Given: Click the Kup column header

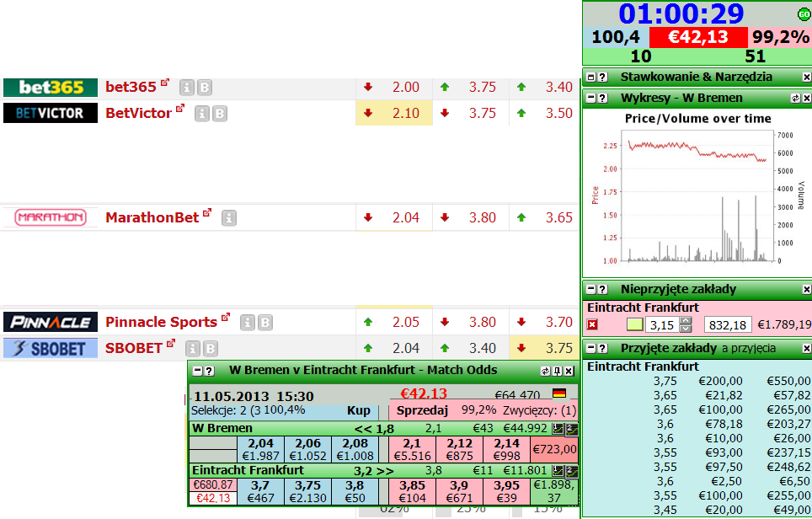Looking at the screenshot, I should 358,411.
